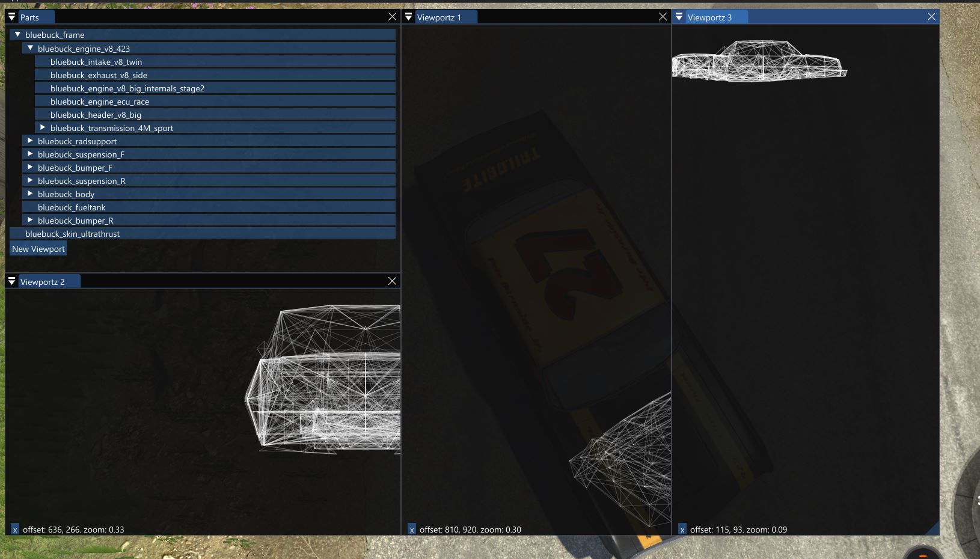Click the x button in Viewportz 1 footer
Image resolution: width=980 pixels, height=559 pixels.
[x=412, y=530]
